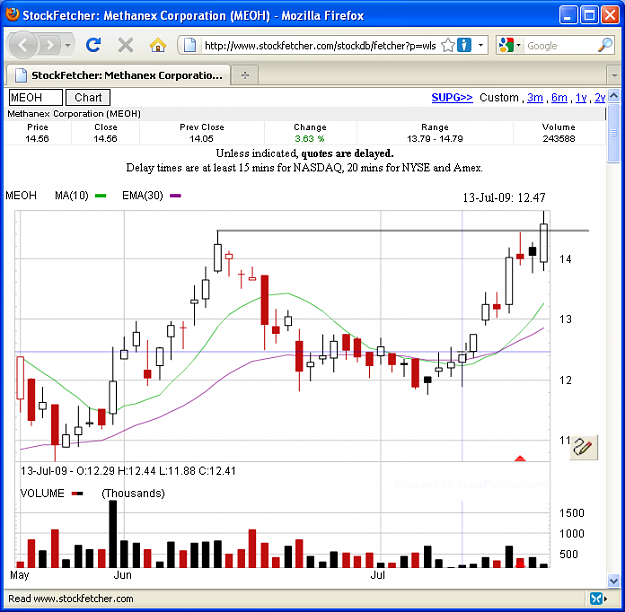Click the 'Jul' label on the time axis
The height and width of the screenshot is (612, 625).
[378, 575]
